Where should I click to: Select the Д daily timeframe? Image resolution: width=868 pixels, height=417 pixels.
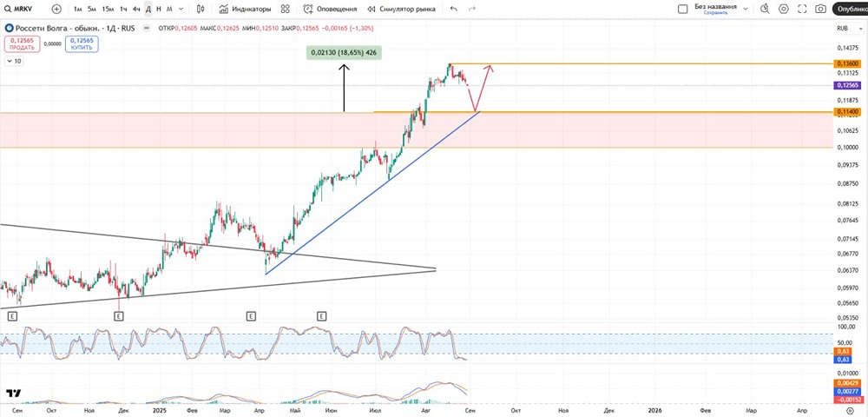[x=148, y=9]
